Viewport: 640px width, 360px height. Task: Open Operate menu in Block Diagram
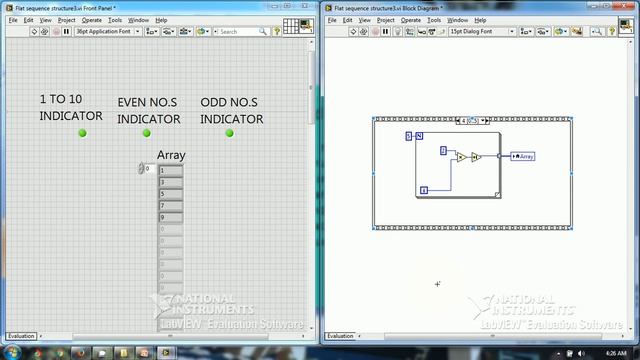(x=411, y=20)
